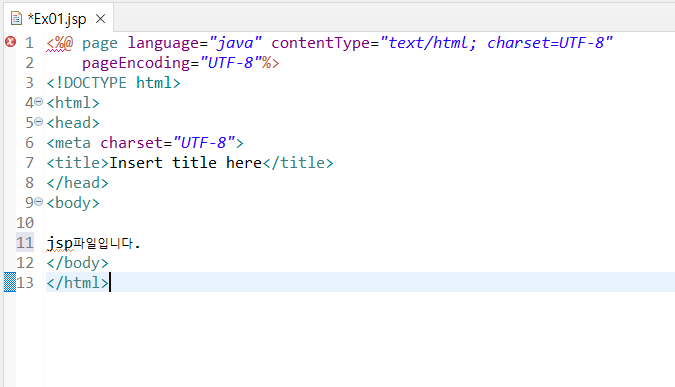Click the '<head>' opening tag on line 5
This screenshot has width=675, height=387.
[73, 123]
